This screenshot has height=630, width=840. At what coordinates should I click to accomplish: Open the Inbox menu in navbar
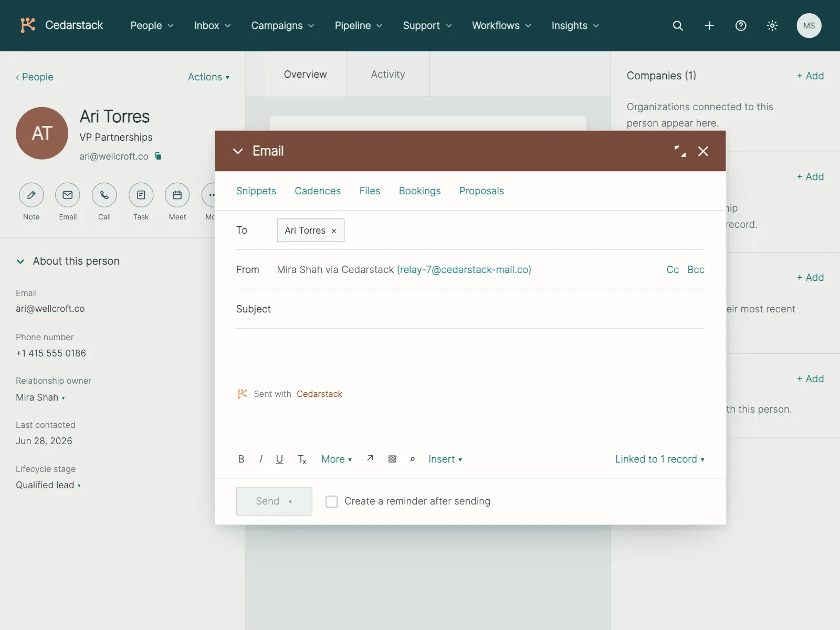click(x=212, y=26)
